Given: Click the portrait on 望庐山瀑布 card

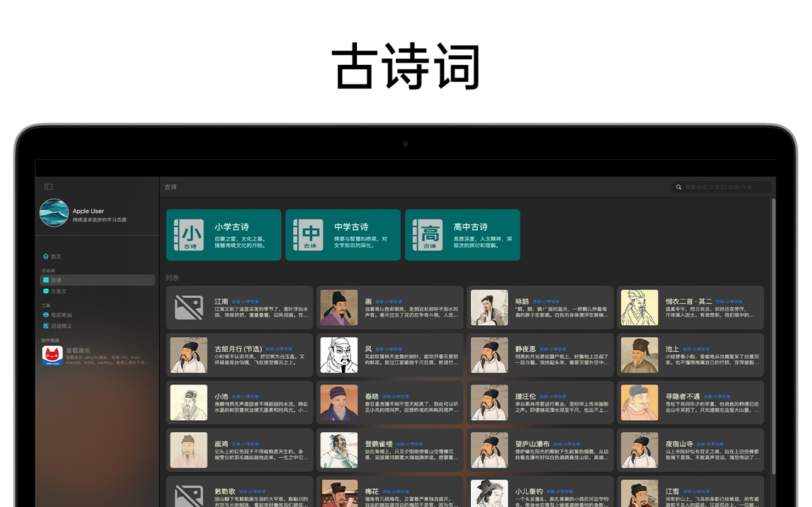Looking at the screenshot, I should [489, 450].
